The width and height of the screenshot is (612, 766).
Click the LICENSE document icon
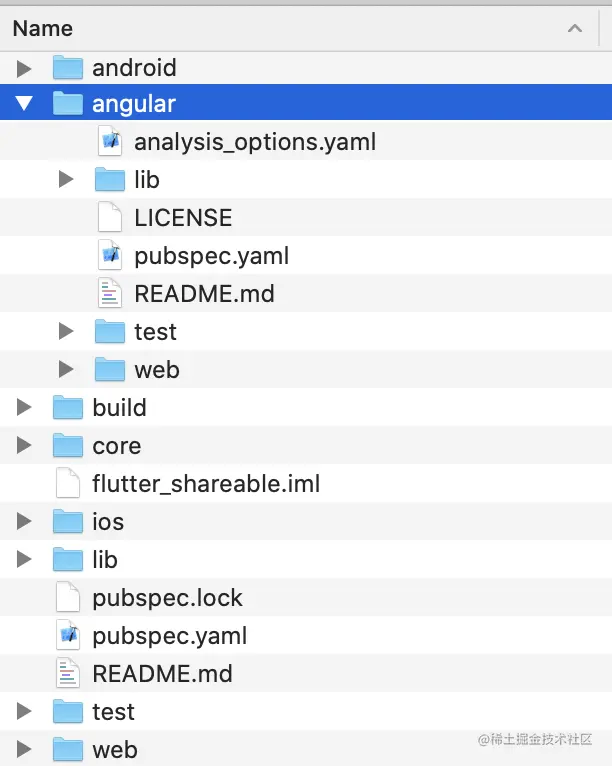point(109,218)
